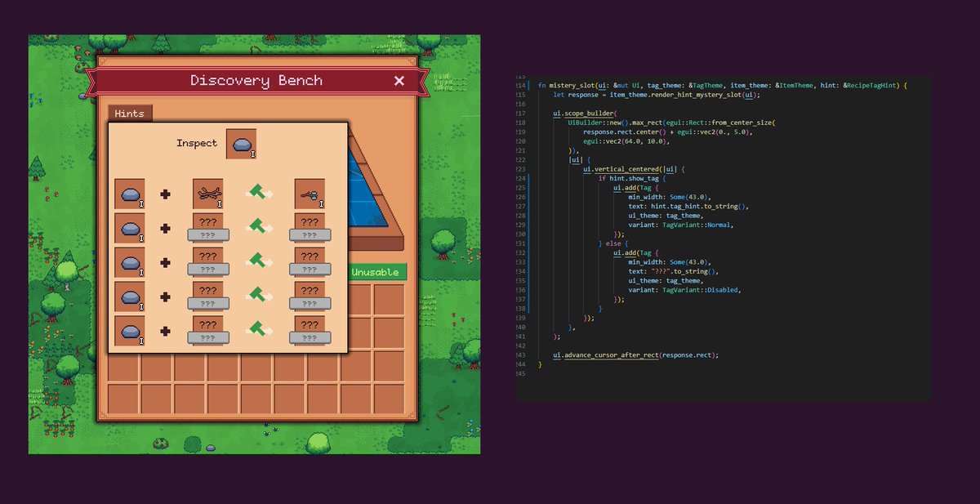Select the stone in the first recipe row
This screenshot has width=980, height=504.
point(130,194)
